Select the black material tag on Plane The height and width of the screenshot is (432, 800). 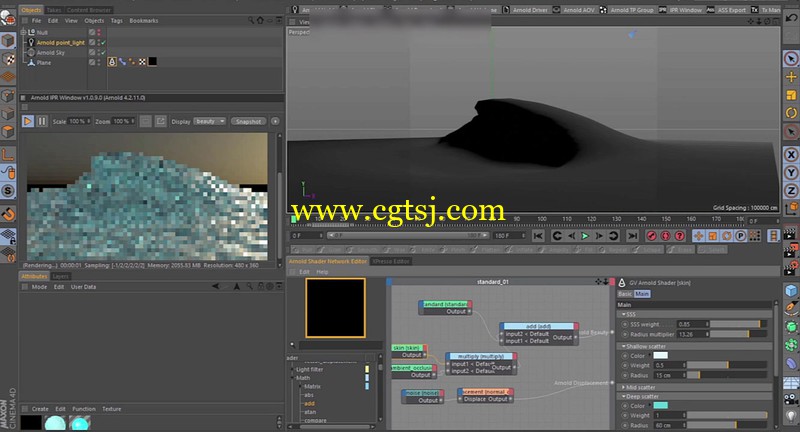pos(152,62)
